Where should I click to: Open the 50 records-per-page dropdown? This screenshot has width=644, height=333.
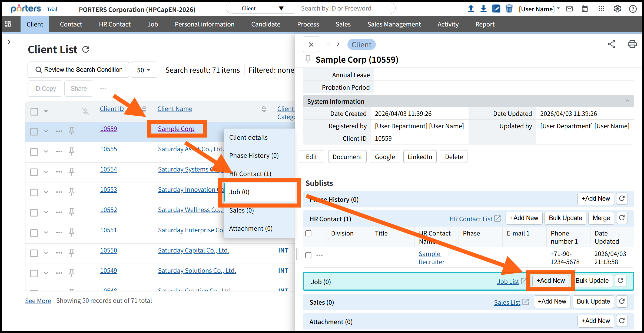(144, 70)
